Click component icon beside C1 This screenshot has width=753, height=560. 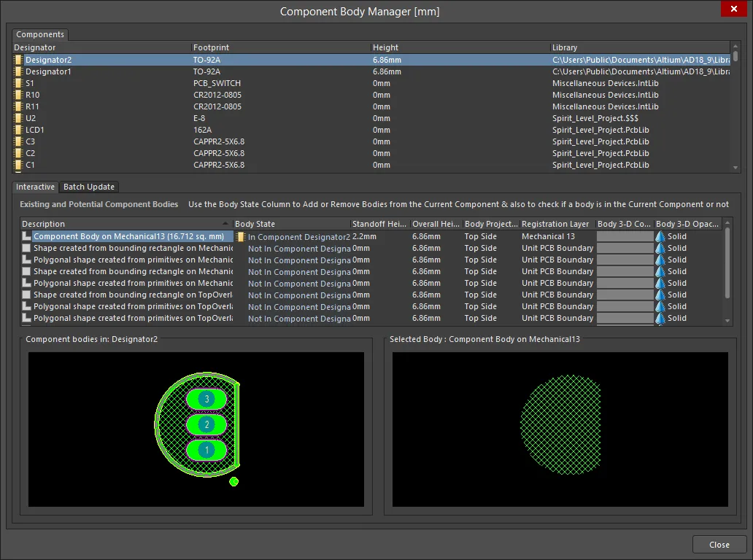(x=18, y=165)
